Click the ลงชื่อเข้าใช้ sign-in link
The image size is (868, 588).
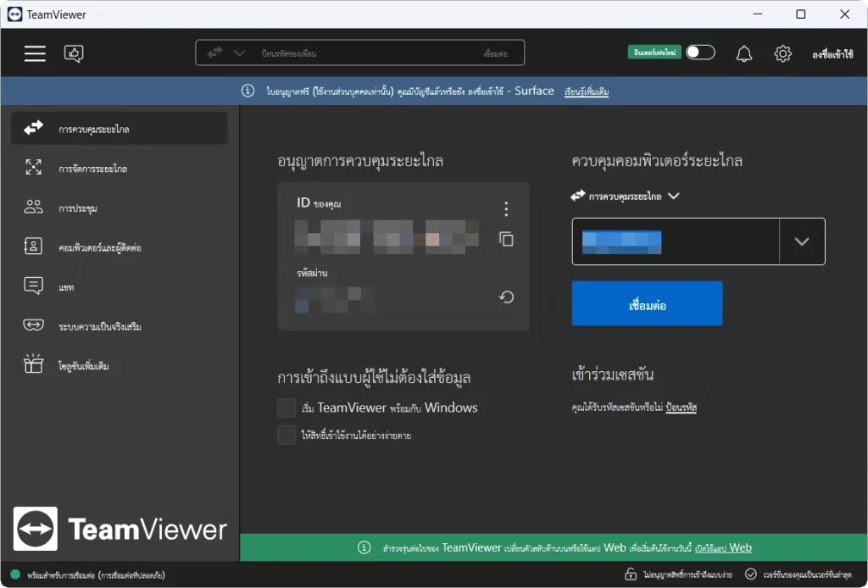pyautogui.click(x=832, y=54)
